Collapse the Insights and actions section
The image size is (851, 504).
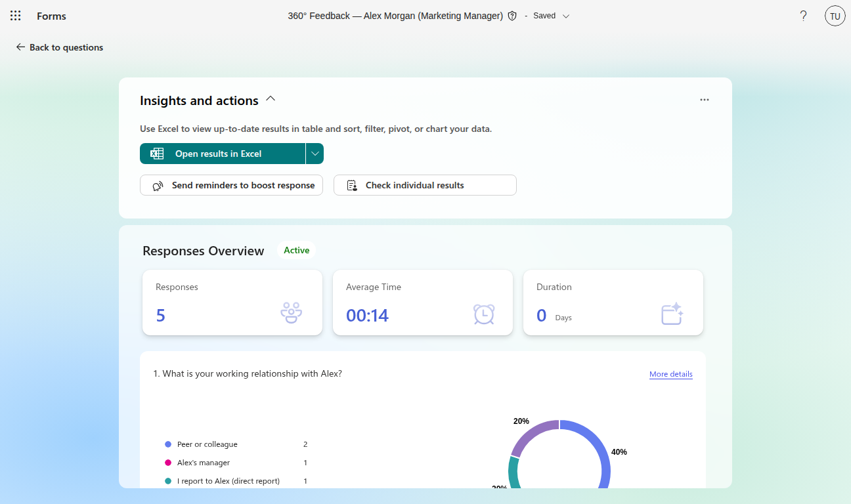(x=271, y=99)
